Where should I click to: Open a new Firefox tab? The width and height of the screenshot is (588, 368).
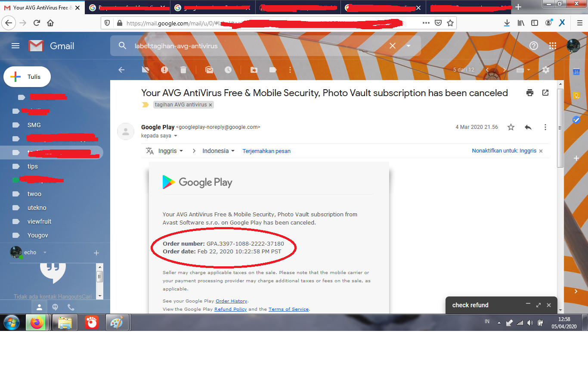(x=518, y=7)
